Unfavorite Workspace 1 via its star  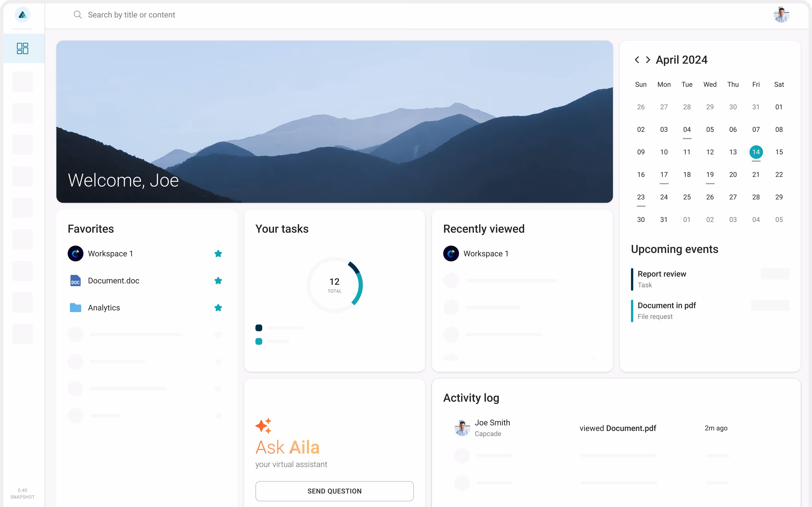click(218, 253)
